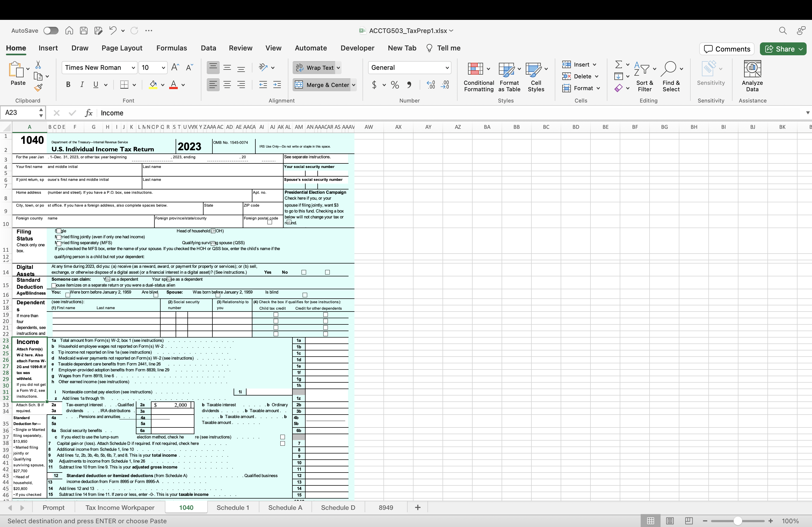This screenshot has height=527, width=812.
Task: Click the Format Painter brush icon
Action: (38, 88)
